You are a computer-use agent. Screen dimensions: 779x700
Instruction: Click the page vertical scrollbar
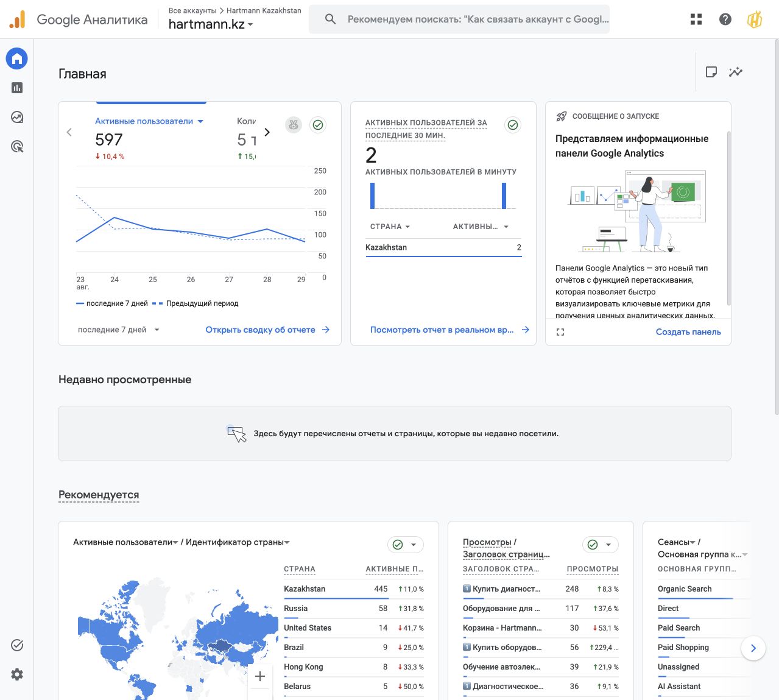tap(776, 228)
